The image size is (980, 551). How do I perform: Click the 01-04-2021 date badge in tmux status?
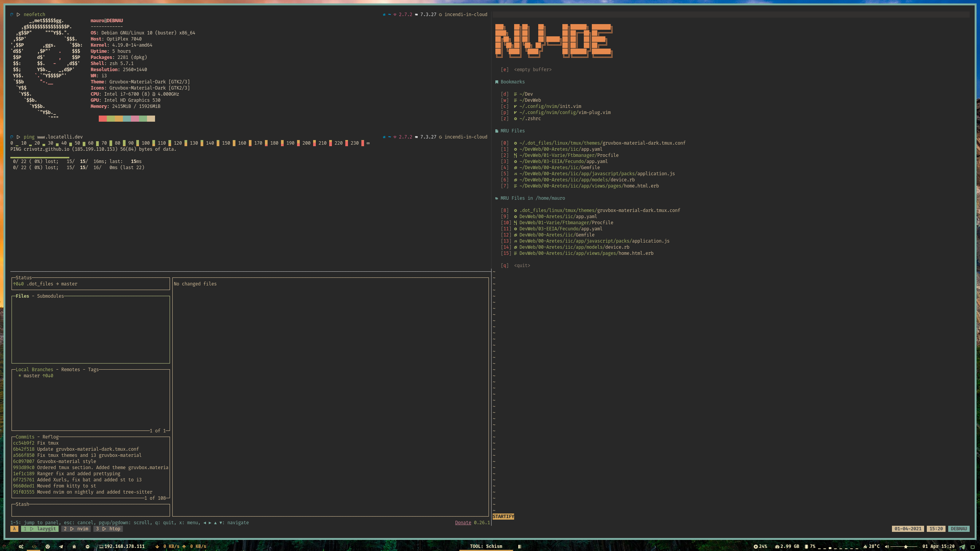tap(908, 529)
